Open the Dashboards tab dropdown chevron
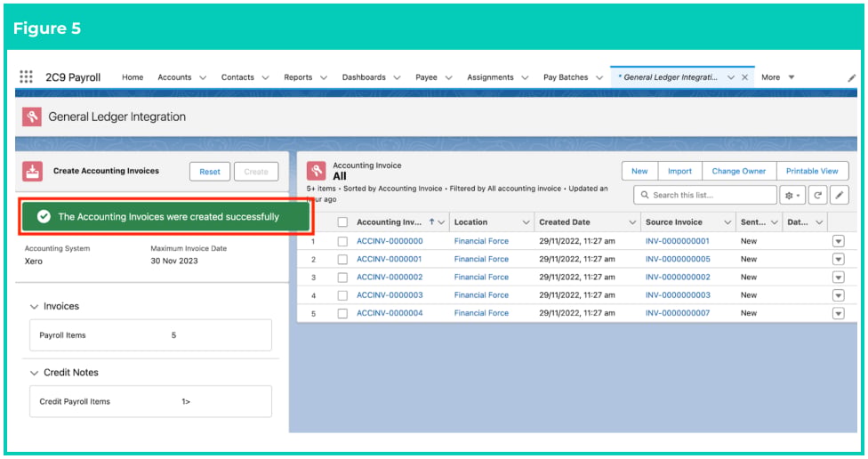 click(x=397, y=77)
